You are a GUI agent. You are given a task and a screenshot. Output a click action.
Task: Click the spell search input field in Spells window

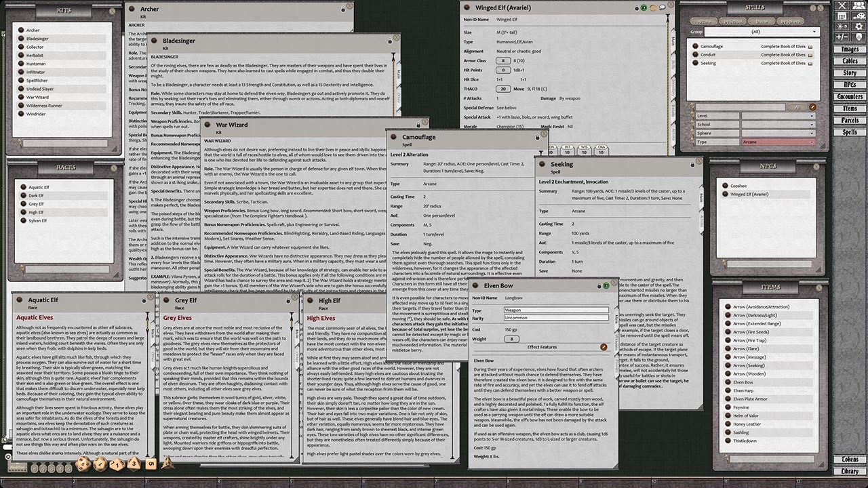pos(739,107)
